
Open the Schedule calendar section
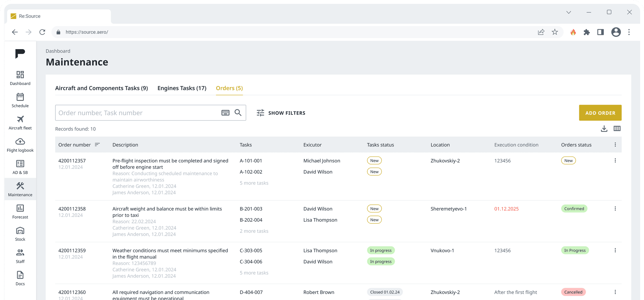pos(20,100)
